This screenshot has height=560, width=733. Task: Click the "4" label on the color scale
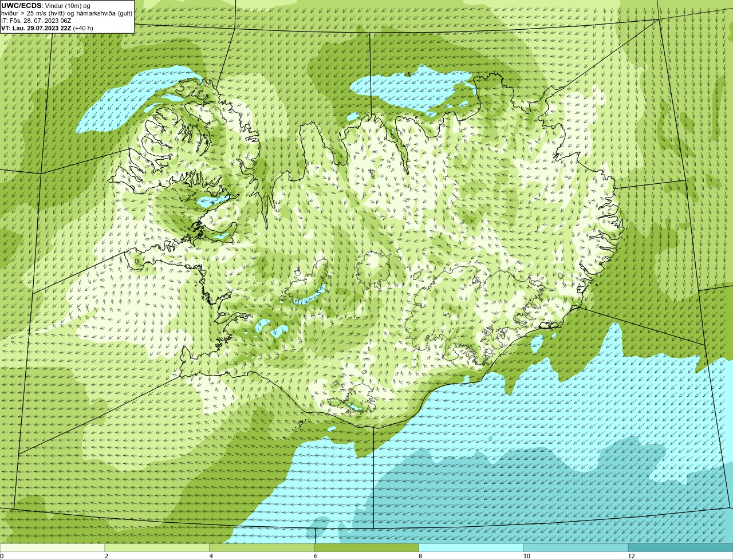point(211,556)
